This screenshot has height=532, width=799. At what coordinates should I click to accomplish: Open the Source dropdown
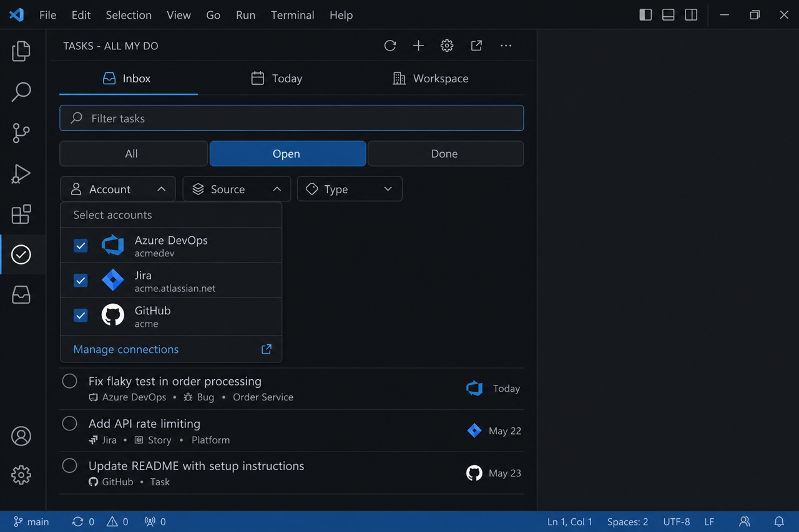[x=237, y=189]
